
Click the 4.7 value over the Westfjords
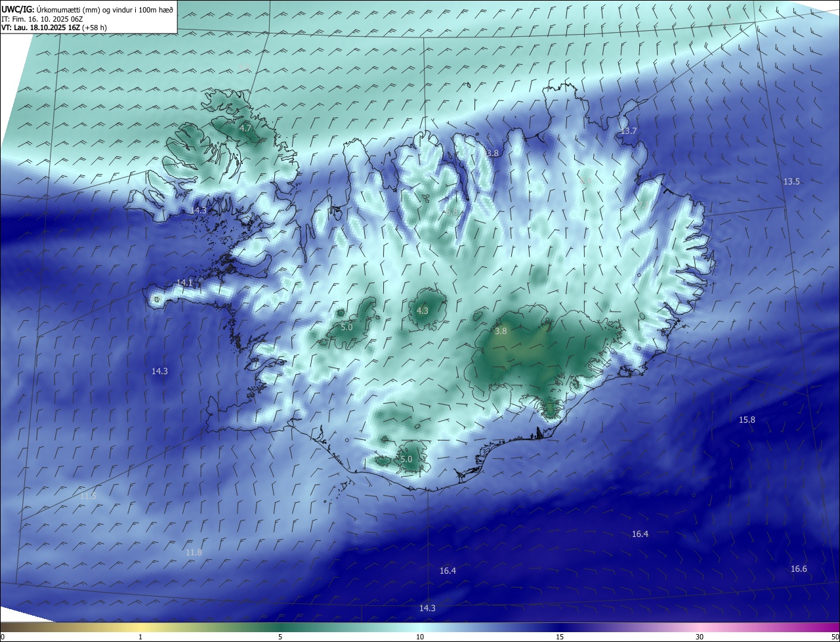245,129
